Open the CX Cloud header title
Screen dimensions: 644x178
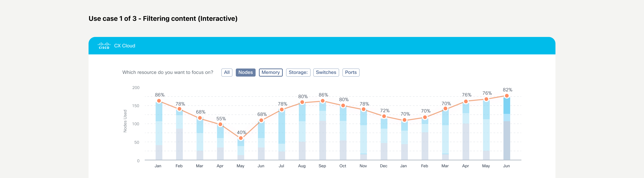(x=124, y=46)
